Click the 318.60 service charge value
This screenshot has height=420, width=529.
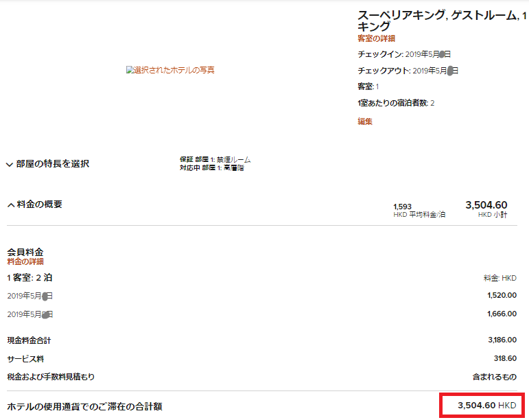coord(505,358)
